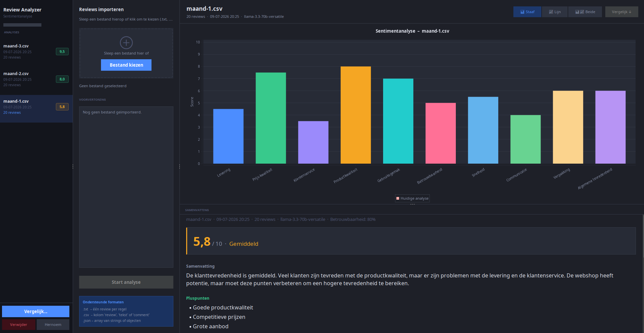Image resolution: width=644 pixels, height=333 pixels.
Task: Switch chart to Beide combined view
Action: point(585,12)
